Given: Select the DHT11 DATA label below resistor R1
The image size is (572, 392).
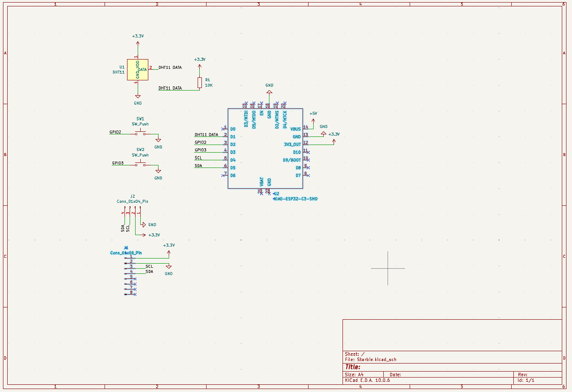Looking at the screenshot, I should point(170,88).
